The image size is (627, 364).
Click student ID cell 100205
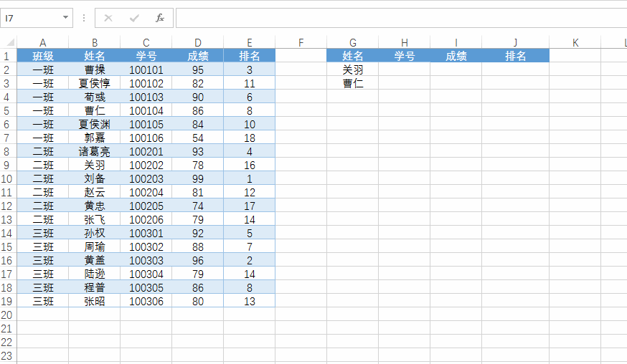click(x=146, y=206)
